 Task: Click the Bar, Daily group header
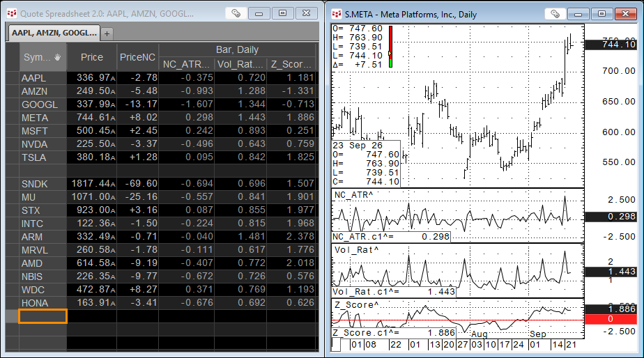238,49
